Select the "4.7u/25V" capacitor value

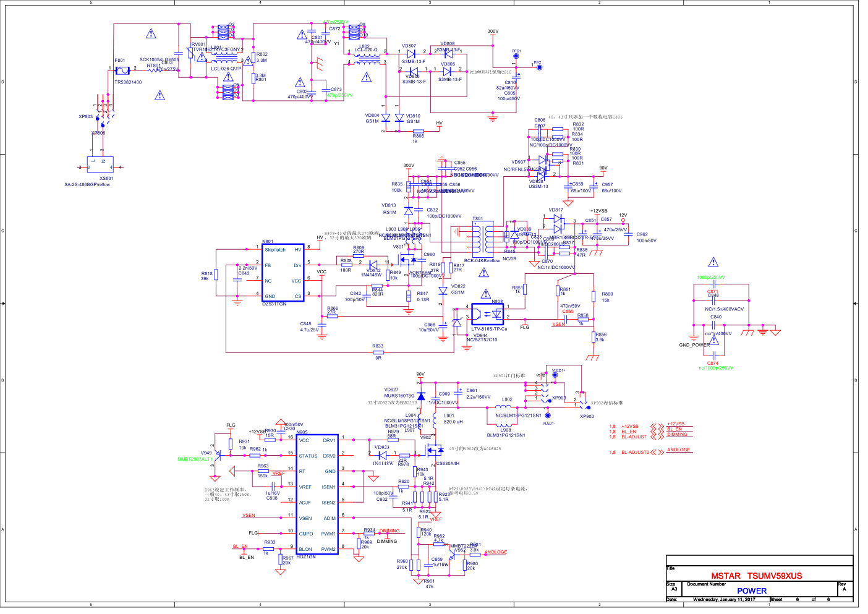pos(310,330)
